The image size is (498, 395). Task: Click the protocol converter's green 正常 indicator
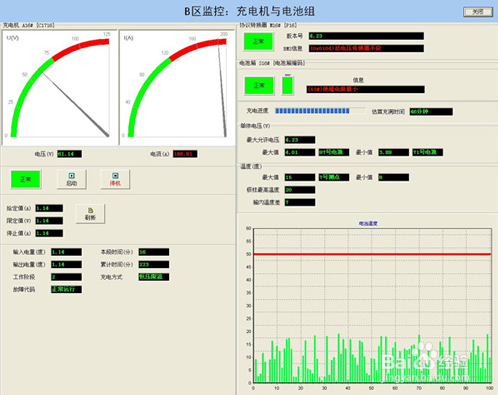click(x=258, y=42)
